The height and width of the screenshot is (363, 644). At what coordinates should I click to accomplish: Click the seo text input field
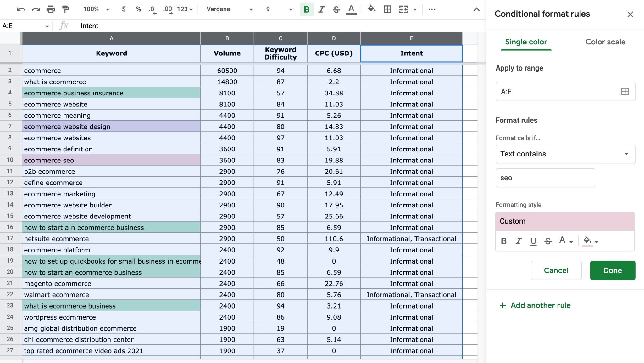[x=545, y=178]
